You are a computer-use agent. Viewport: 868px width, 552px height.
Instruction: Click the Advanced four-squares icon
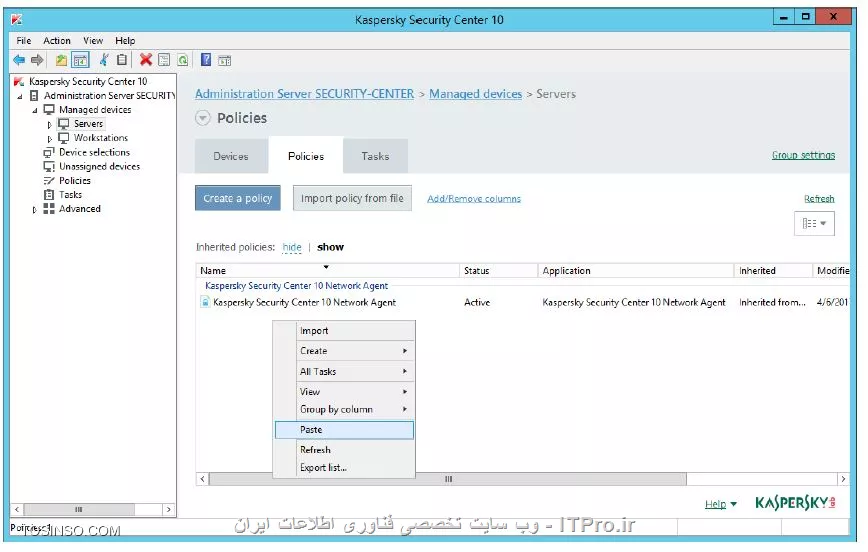coord(49,209)
